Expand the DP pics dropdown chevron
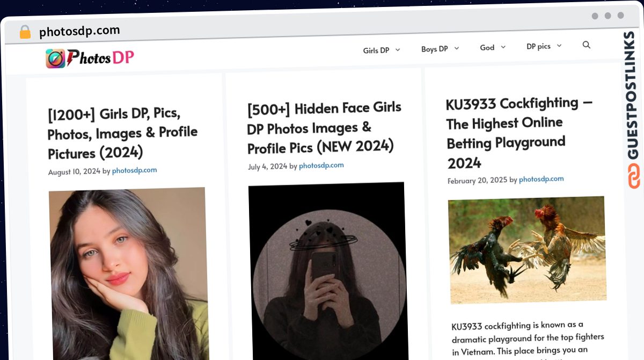The image size is (644, 360). [x=559, y=46]
